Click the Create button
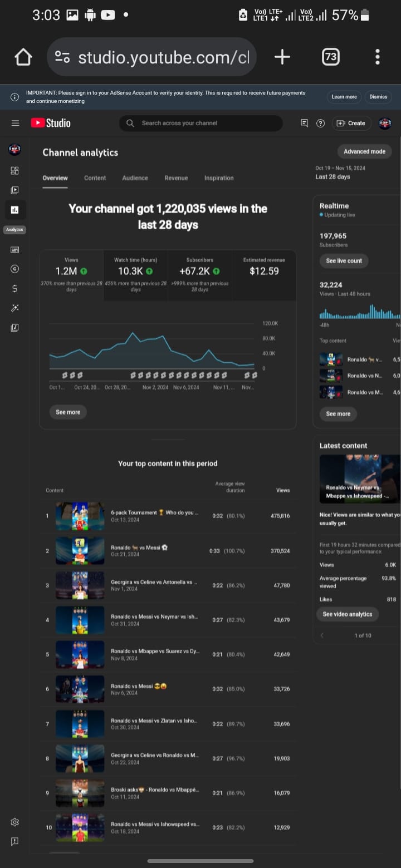Image resolution: width=401 pixels, height=868 pixels. (x=351, y=124)
